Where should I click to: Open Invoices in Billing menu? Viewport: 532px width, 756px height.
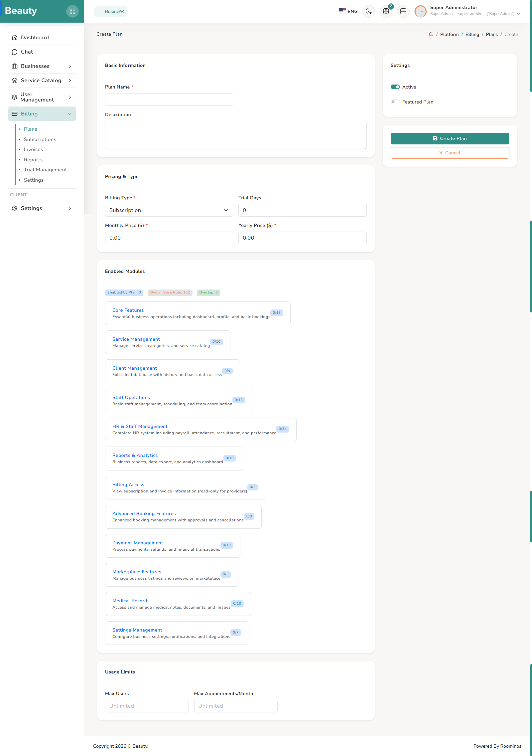point(33,149)
